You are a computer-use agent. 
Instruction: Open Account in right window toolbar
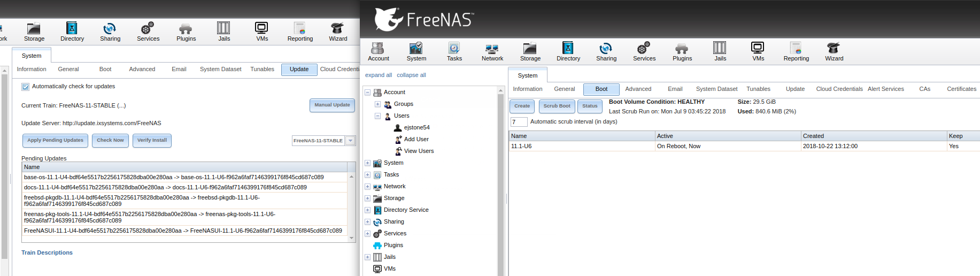pos(378,52)
